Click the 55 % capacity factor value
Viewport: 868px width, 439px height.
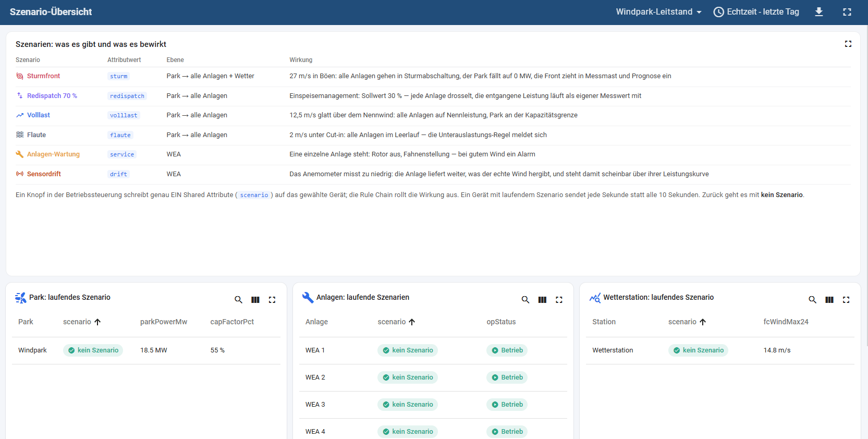[217, 350]
